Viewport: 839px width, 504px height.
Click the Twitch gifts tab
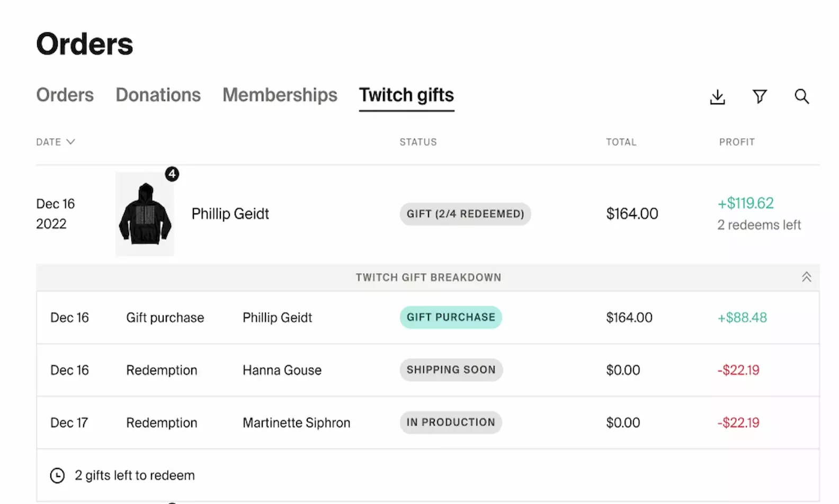406,95
